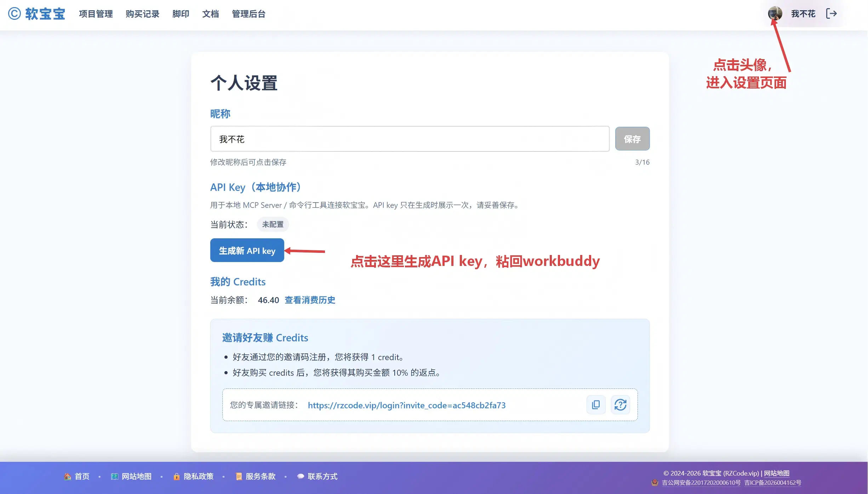Viewport: 868px width, 494px height.
Task: Open 购买记录 in the navigation bar
Action: 142,14
